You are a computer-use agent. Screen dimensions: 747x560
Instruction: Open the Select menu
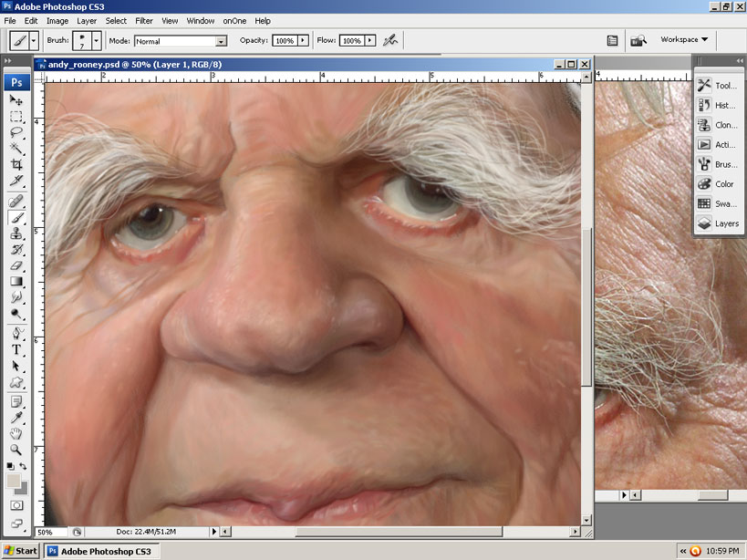point(116,21)
